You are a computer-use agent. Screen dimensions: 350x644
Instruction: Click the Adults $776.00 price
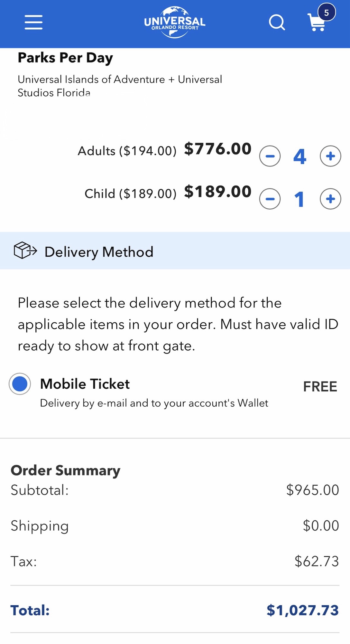tap(218, 149)
